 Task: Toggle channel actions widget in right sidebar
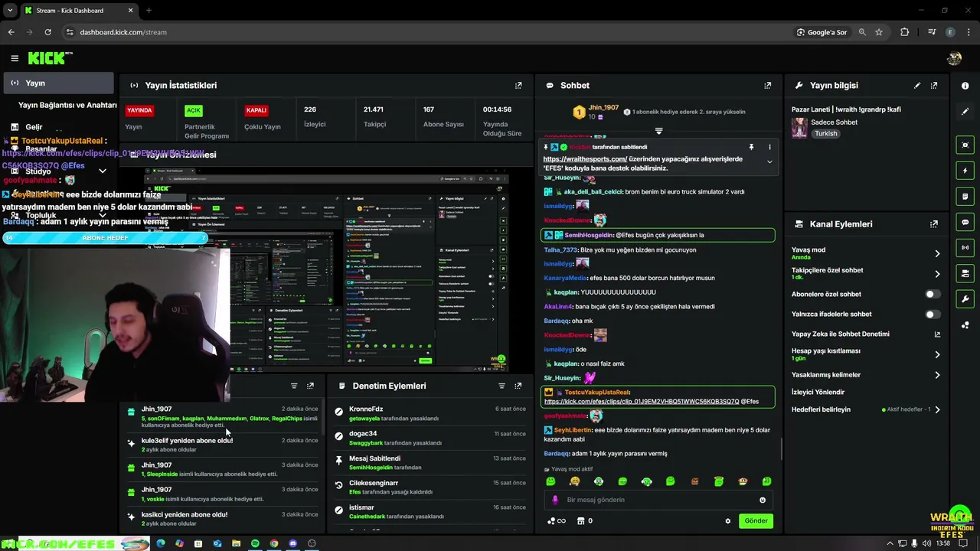click(x=965, y=273)
